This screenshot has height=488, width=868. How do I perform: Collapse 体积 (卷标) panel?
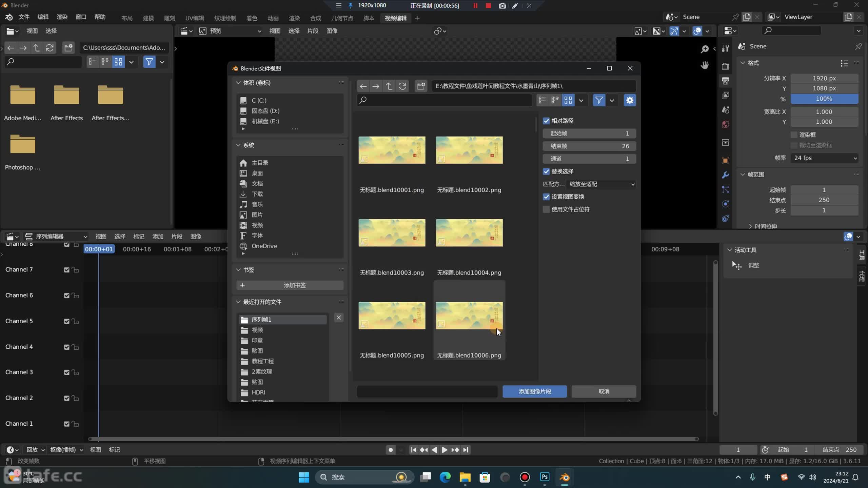coord(238,83)
